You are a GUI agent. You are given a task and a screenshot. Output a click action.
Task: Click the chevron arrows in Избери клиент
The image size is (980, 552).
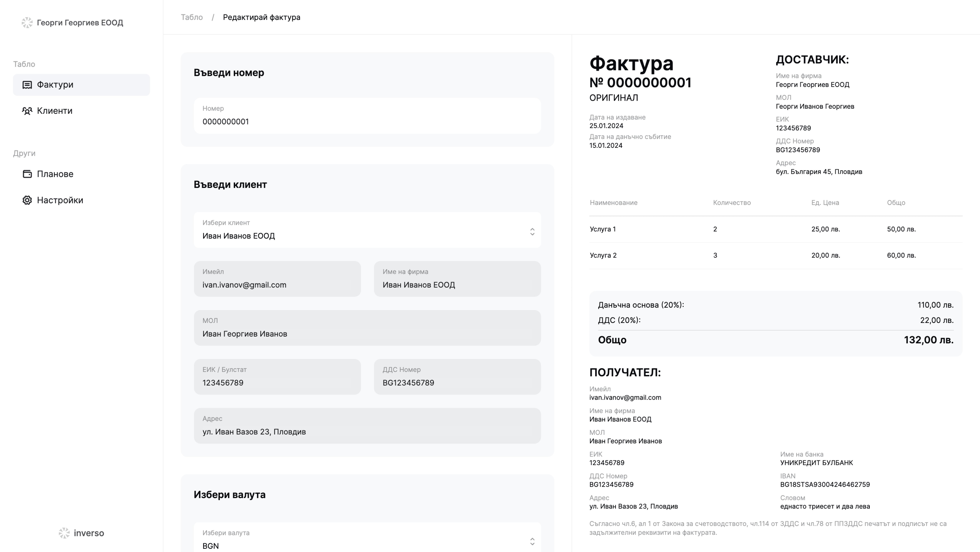tap(532, 232)
